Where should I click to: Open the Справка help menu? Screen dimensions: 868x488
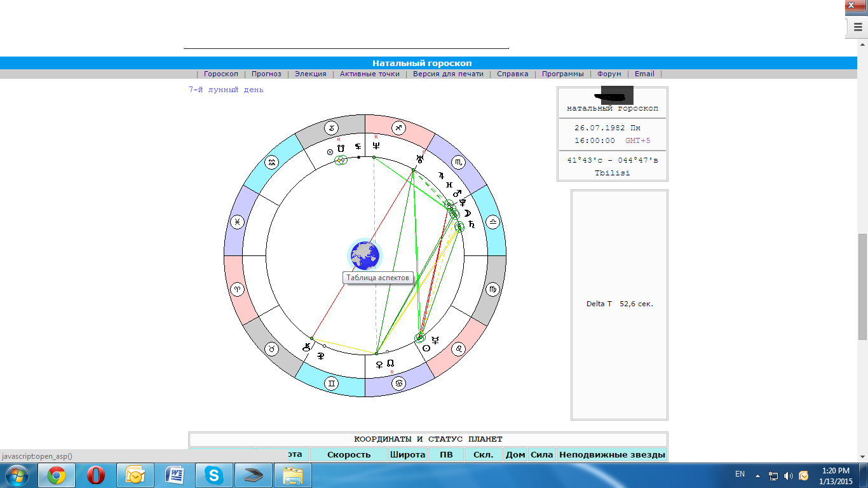[513, 74]
